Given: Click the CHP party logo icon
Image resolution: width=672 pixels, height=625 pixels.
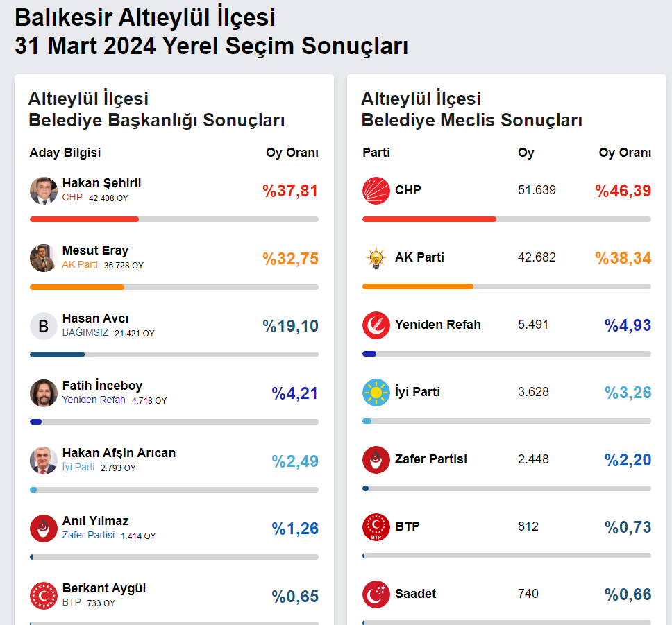Looking at the screenshot, I should point(376,191).
